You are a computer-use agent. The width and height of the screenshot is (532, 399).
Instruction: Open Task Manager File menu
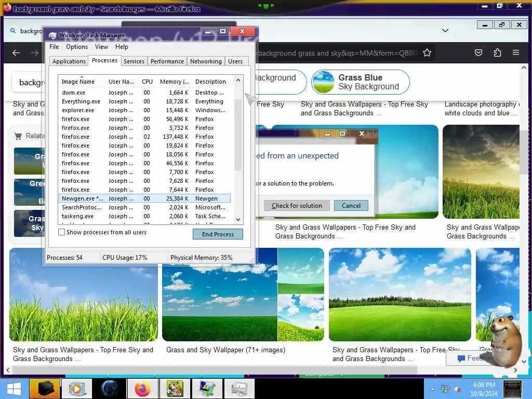54,47
